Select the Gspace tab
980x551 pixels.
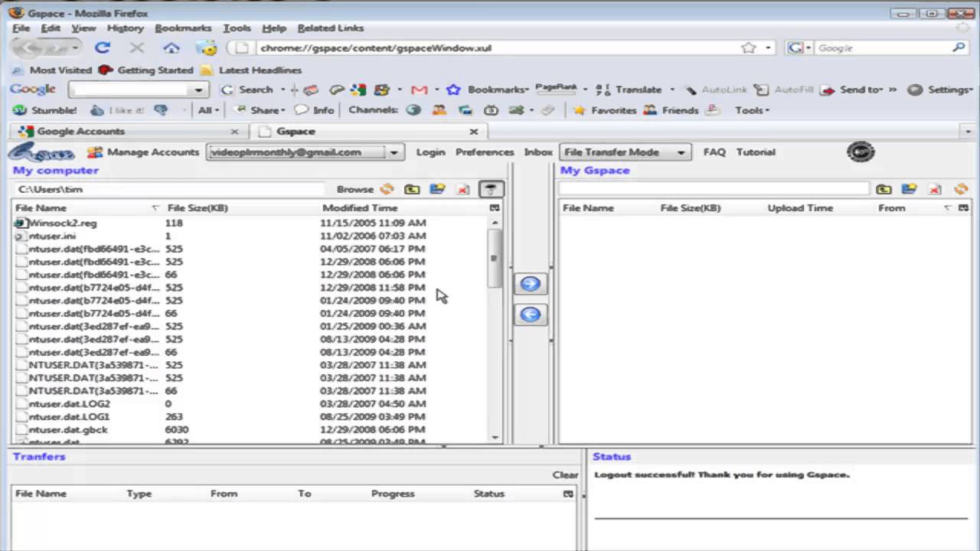369,132
